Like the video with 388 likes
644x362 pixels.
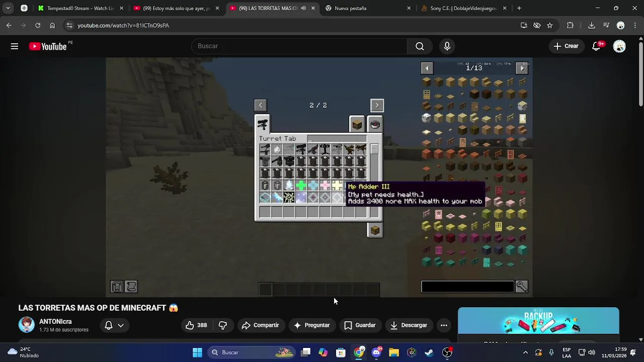tap(196, 325)
